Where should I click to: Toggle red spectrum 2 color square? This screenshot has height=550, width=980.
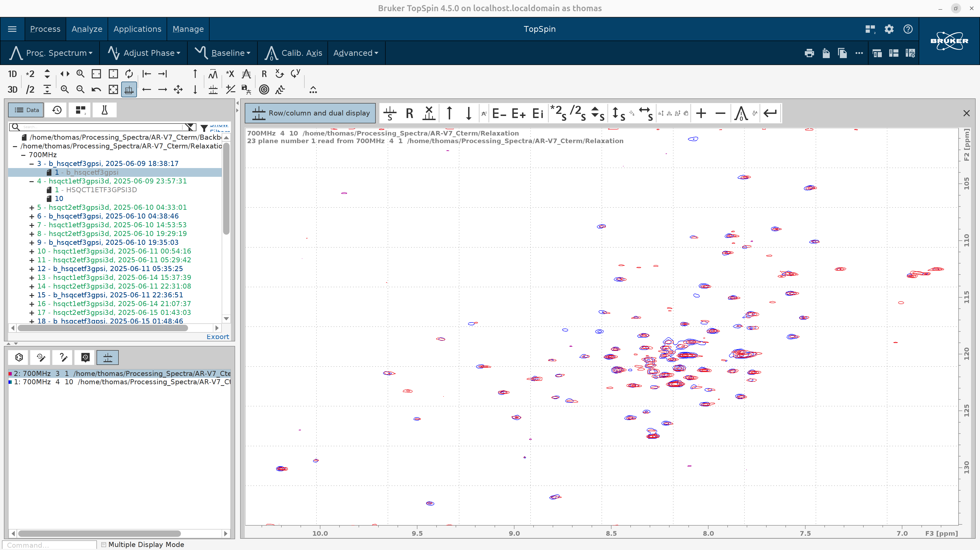pos(10,373)
